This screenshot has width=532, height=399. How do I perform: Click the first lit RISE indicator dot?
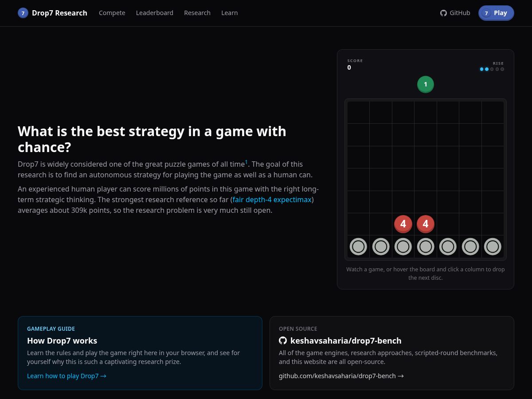[x=481, y=69]
